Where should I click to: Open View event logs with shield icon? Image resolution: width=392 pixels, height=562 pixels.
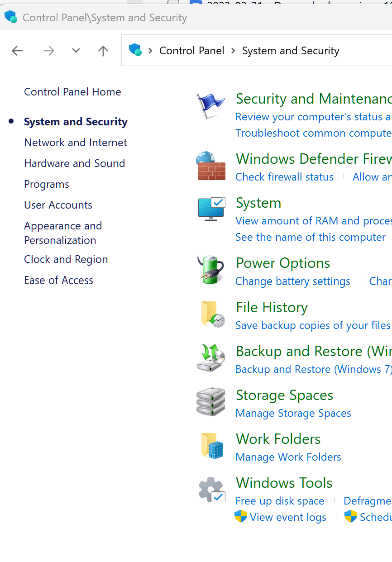point(281,517)
